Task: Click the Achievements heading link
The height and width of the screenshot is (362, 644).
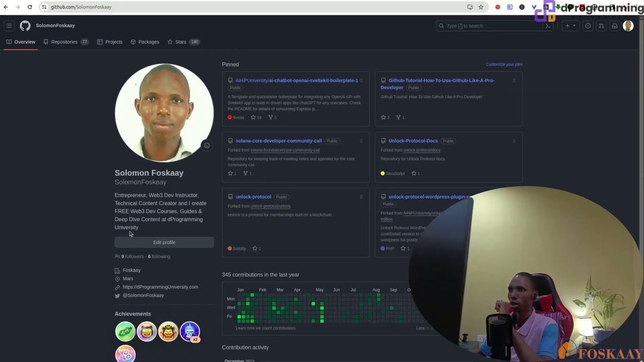Action: [x=133, y=314]
